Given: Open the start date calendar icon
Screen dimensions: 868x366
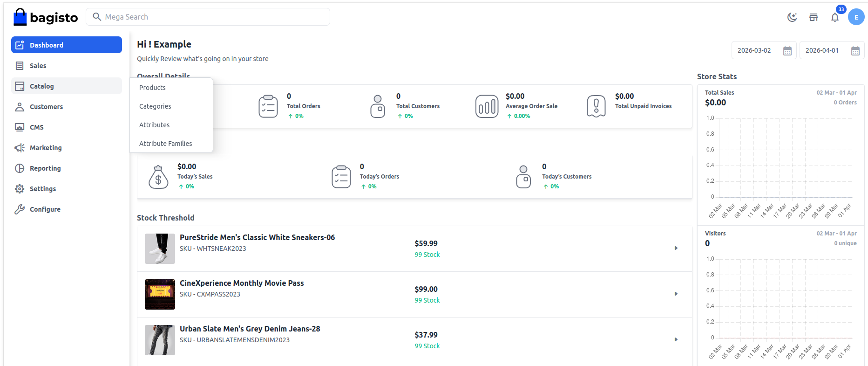Looking at the screenshot, I should pyautogui.click(x=787, y=51).
